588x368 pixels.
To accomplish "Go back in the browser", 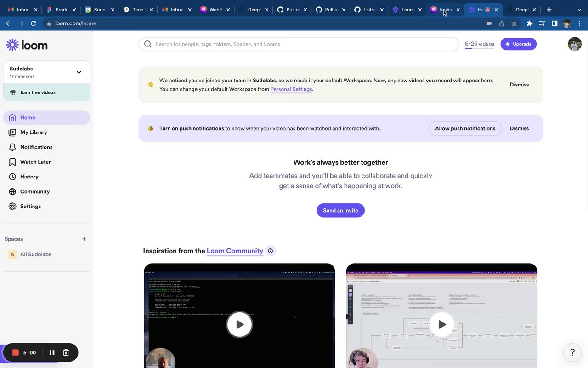I will point(8,23).
